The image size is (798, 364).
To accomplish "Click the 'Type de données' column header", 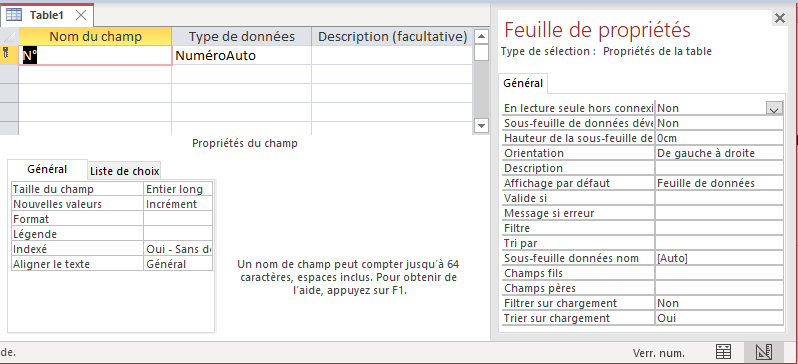I will (242, 37).
